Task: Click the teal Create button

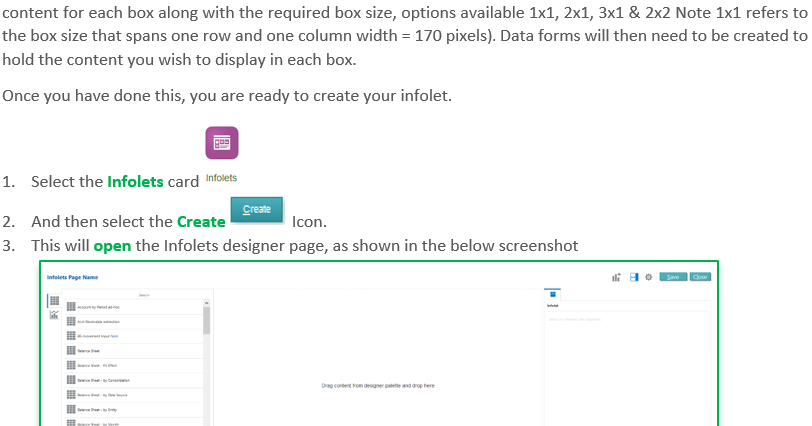Action: pyautogui.click(x=257, y=209)
